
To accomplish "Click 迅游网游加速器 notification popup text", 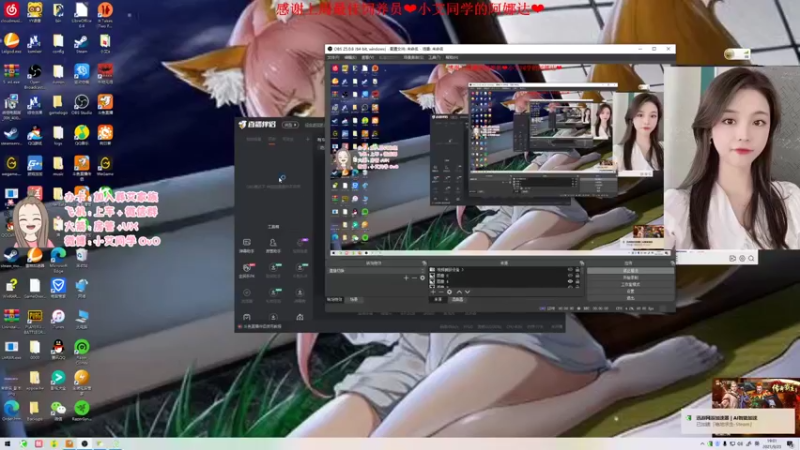I will pos(727,418).
